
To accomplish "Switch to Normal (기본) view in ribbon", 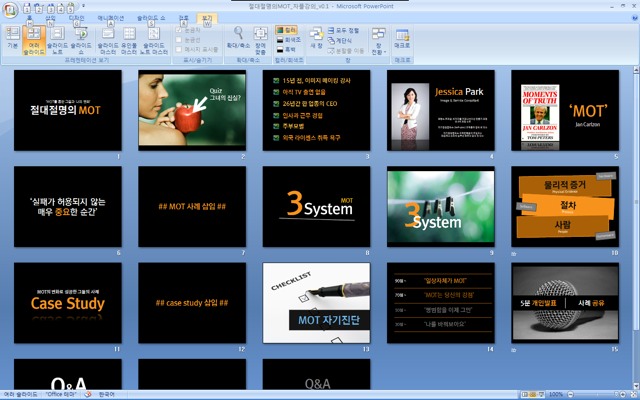I will click(x=13, y=38).
